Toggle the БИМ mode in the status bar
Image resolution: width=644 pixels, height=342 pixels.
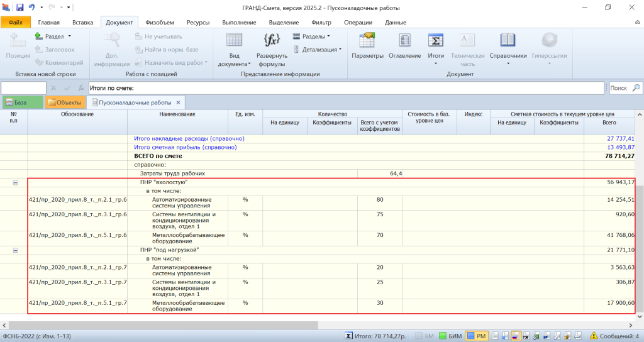tap(450, 336)
